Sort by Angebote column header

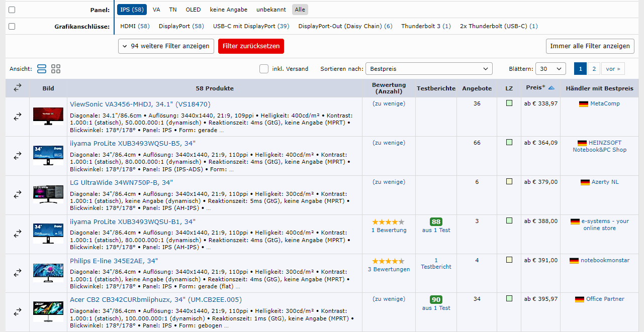(x=477, y=88)
